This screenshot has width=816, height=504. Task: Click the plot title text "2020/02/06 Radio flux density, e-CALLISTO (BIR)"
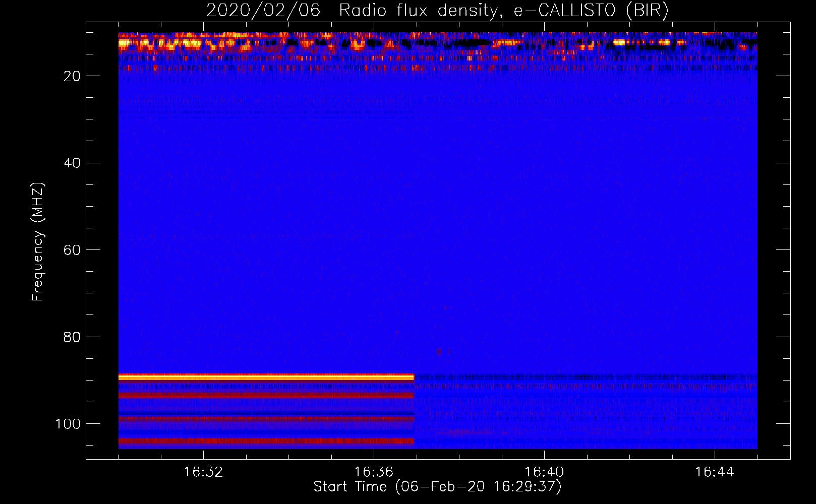437,11
